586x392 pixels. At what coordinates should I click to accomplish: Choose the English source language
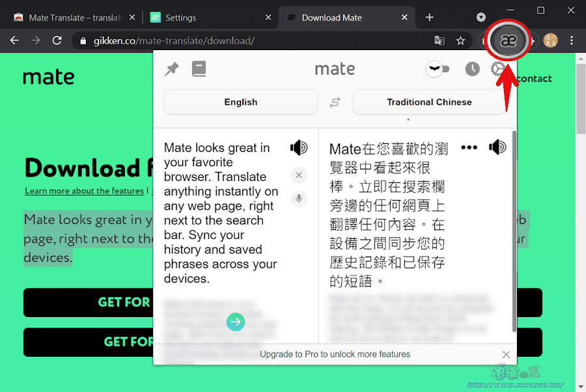[x=241, y=102]
